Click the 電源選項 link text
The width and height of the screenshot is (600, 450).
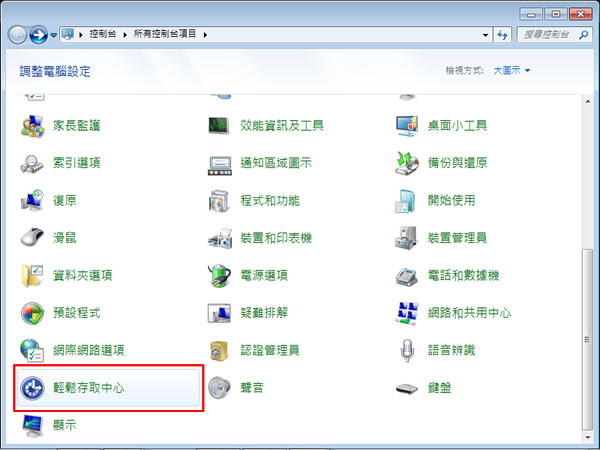(x=264, y=276)
